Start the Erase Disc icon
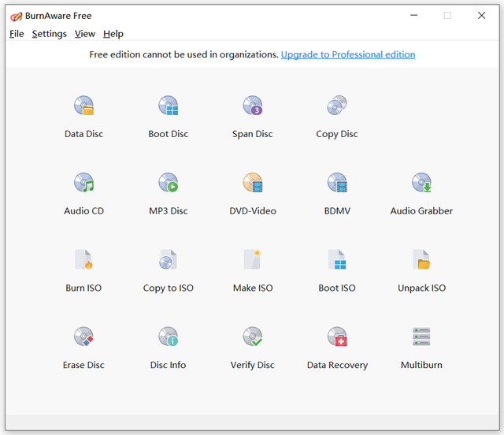Image resolution: width=504 pixels, height=435 pixels. 84,336
